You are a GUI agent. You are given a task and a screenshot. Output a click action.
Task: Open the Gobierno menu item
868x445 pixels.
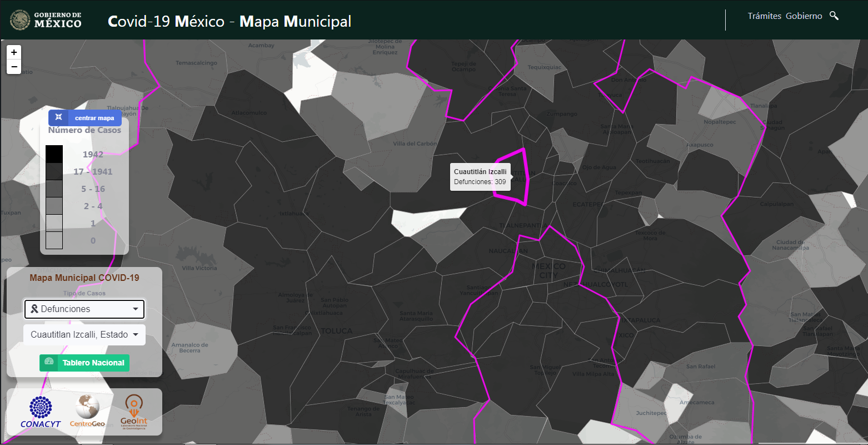[804, 16]
